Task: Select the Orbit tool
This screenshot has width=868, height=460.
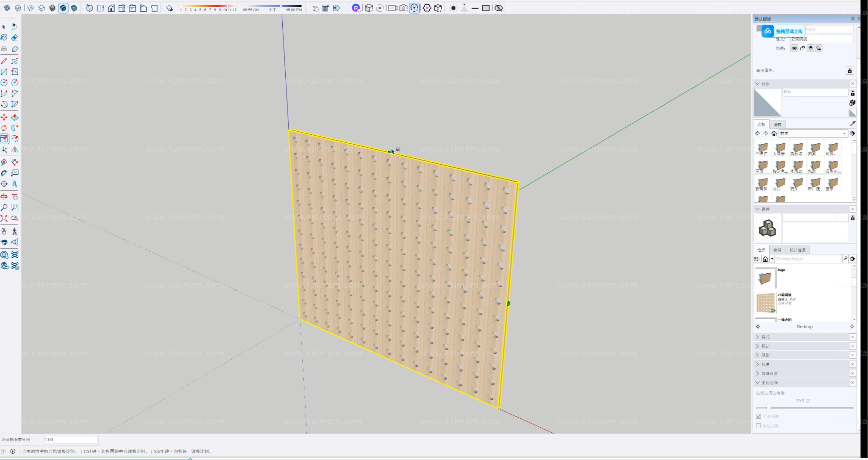Action: [x=4, y=197]
